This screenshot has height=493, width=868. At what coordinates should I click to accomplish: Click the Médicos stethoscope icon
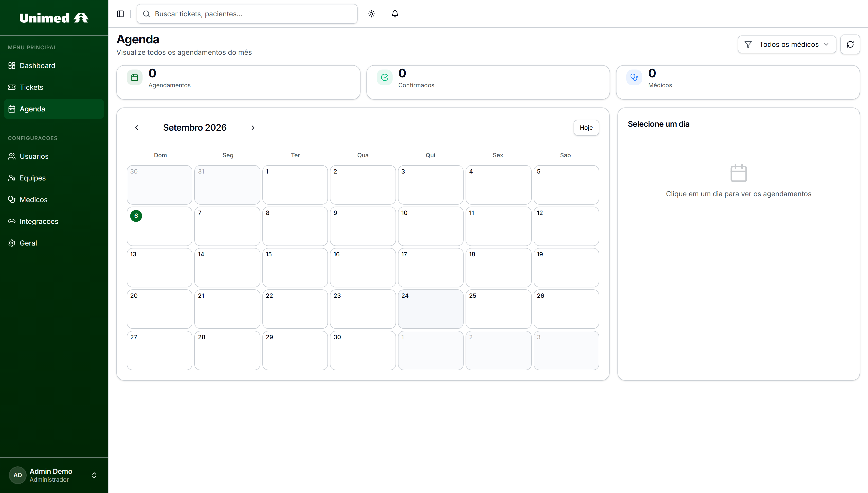[x=634, y=78]
